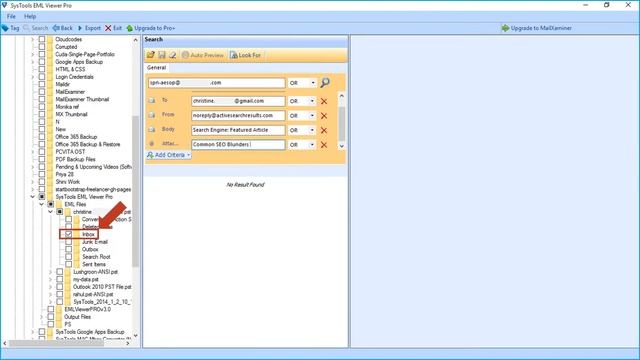
Task: Check the Office 365 Backup checkbox
Action: tap(42, 137)
